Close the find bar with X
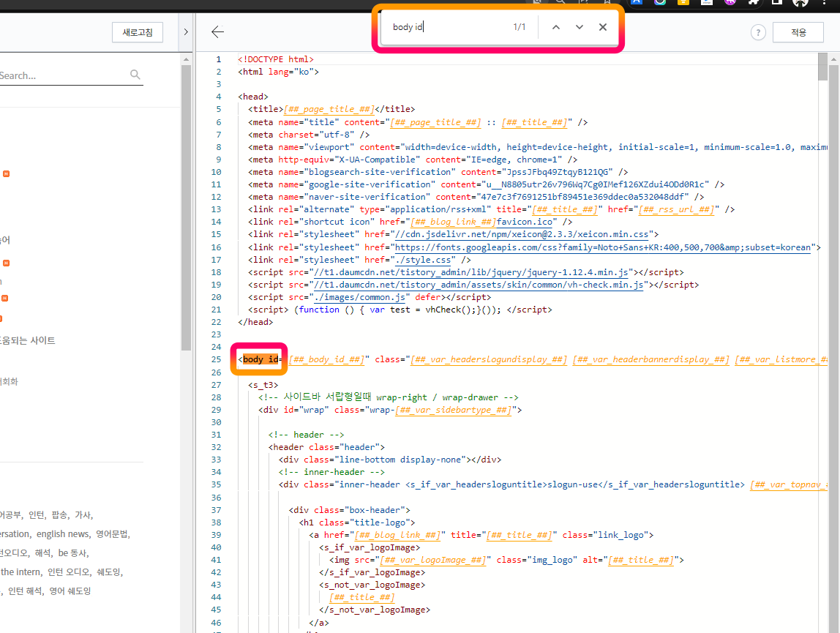Viewport: 840px width, 633px height. [x=603, y=27]
